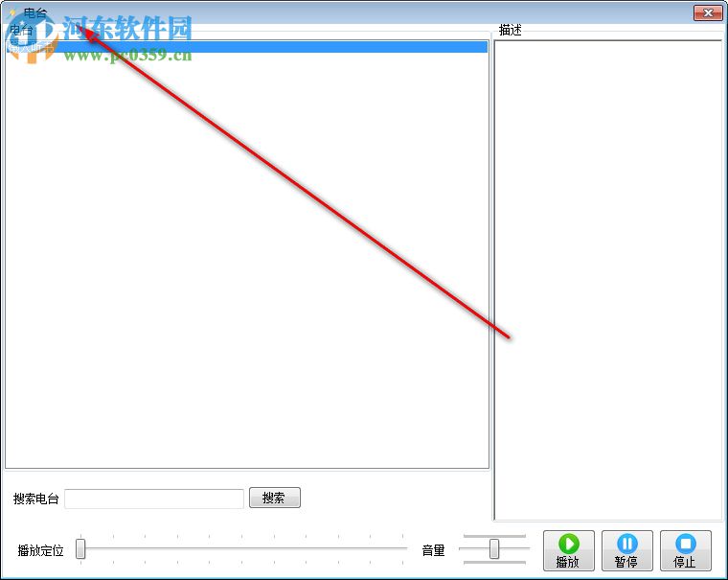
Task: Close the 电台 window with the red X
Action: [x=708, y=13]
